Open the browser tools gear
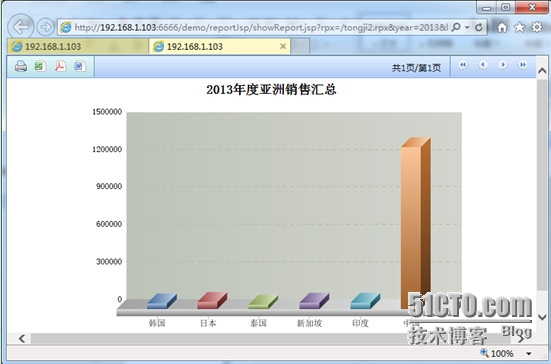Screen dimensions: 551x364 tap(537, 27)
